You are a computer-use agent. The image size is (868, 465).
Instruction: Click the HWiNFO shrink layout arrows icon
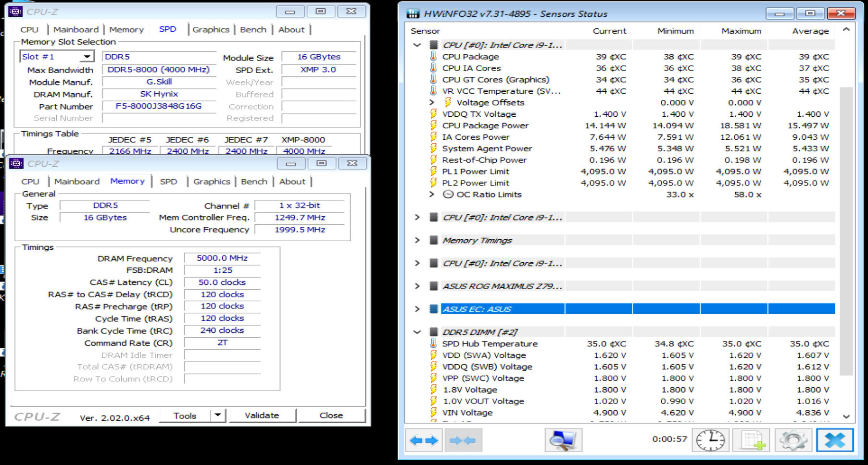point(463,440)
